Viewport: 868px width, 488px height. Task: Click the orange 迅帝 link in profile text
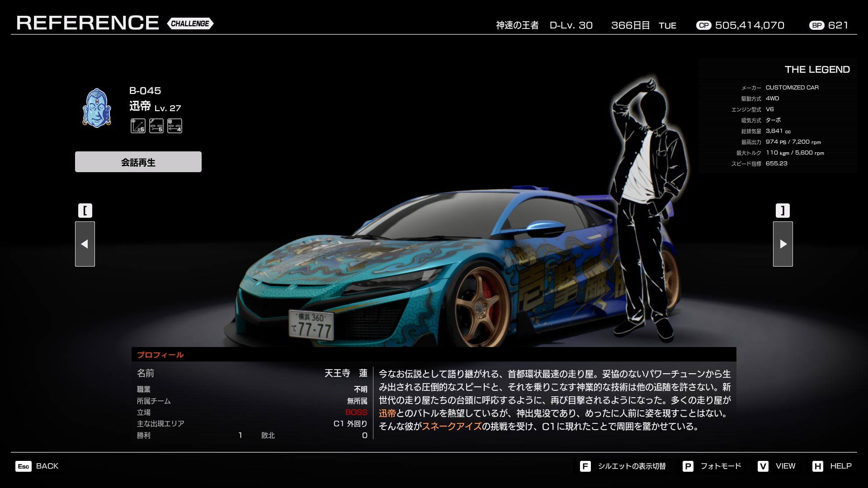(387, 413)
